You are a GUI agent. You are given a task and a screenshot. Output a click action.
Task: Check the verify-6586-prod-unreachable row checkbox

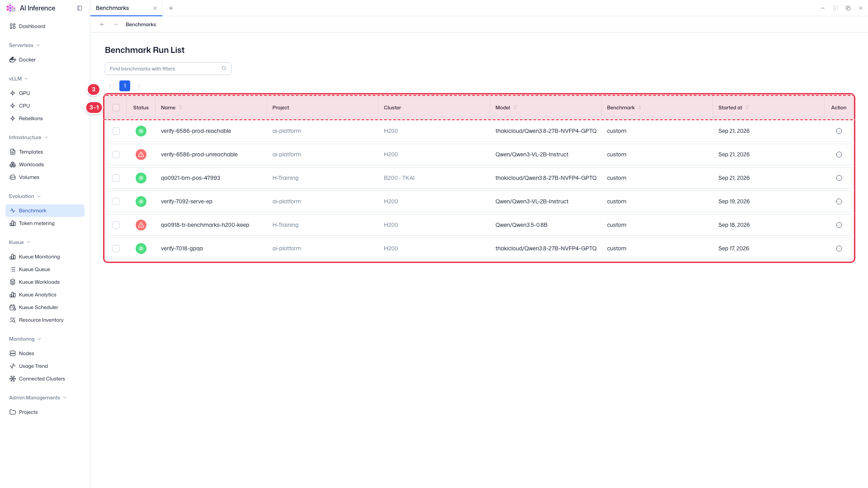[x=116, y=155]
